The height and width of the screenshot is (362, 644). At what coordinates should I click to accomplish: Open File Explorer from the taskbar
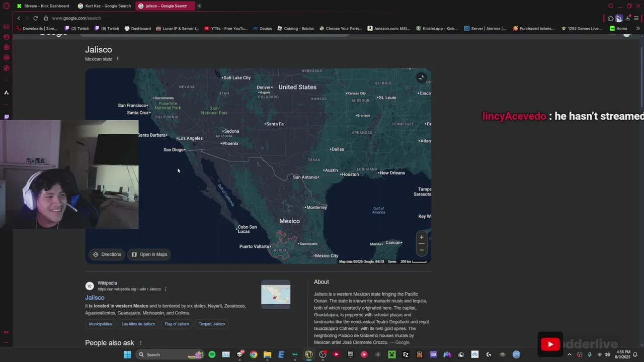pos(267,354)
